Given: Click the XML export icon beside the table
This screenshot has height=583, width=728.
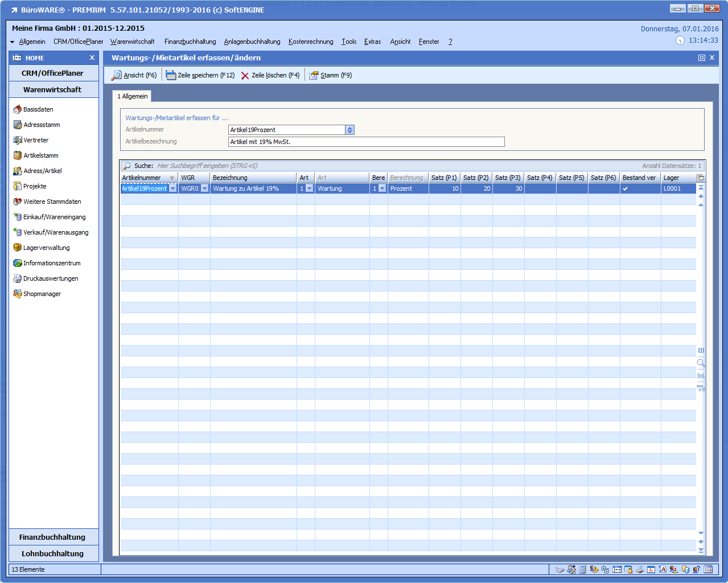Looking at the screenshot, I should click(701, 375).
